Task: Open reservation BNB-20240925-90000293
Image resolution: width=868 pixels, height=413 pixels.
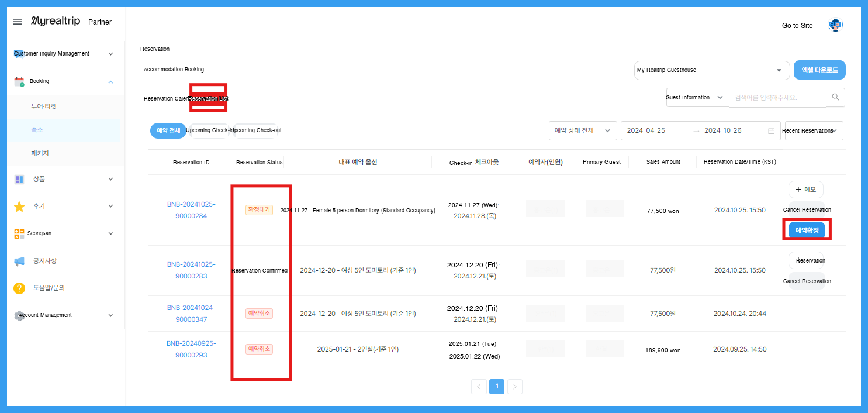Action: click(191, 349)
